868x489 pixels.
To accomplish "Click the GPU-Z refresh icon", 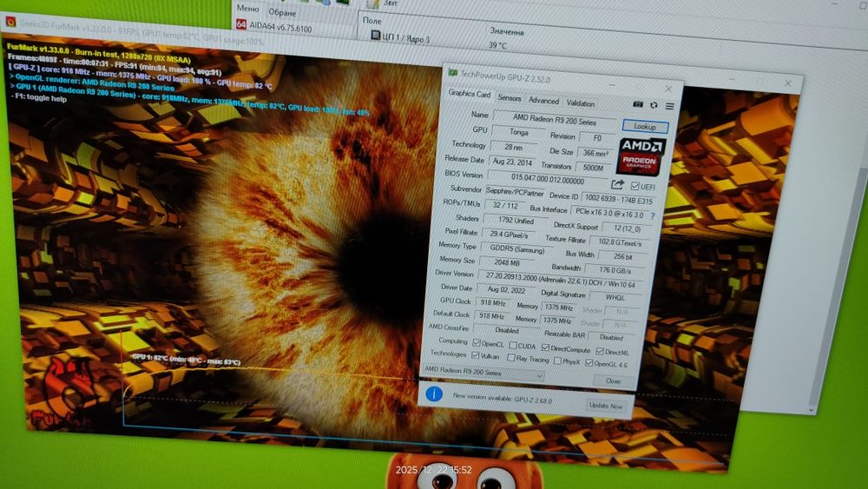I will pos(654,105).
